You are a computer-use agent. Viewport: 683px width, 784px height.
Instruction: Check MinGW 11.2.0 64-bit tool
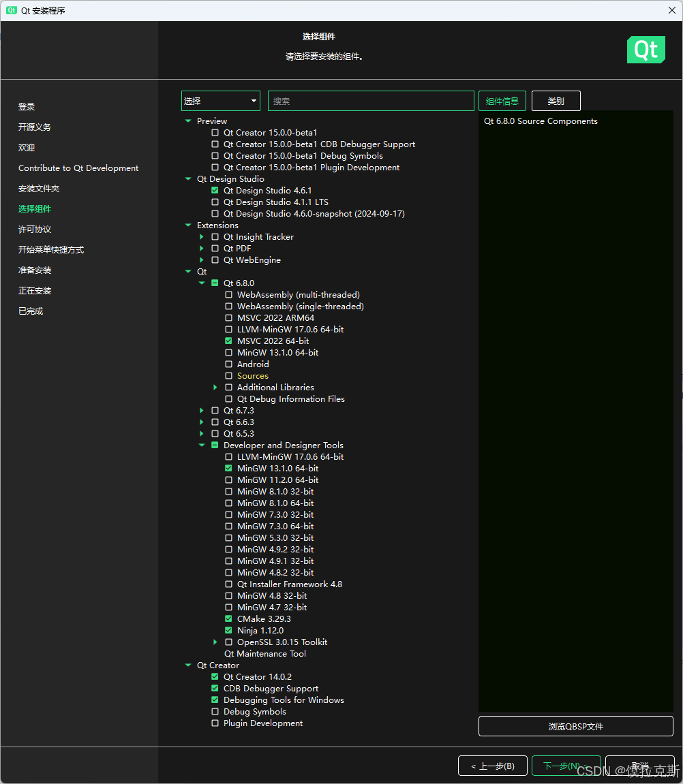point(228,480)
